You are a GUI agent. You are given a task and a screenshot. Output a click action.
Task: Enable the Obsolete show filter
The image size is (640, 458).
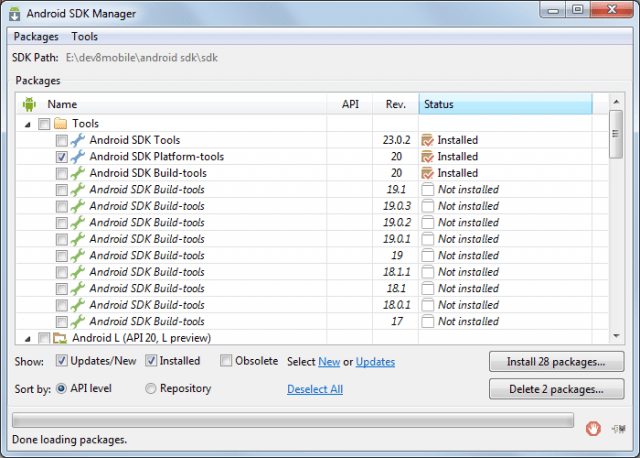(x=226, y=360)
